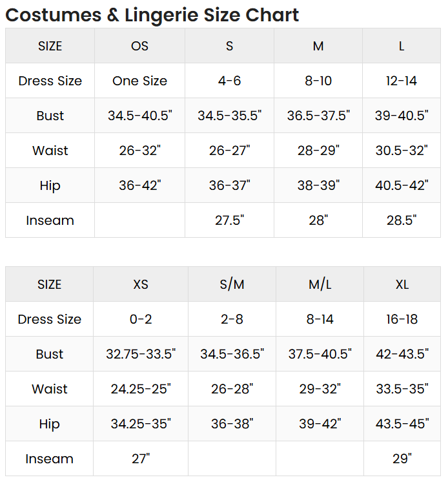Screen dimensions: 448x482
Task: Select the XL column header
Action: click(x=402, y=284)
